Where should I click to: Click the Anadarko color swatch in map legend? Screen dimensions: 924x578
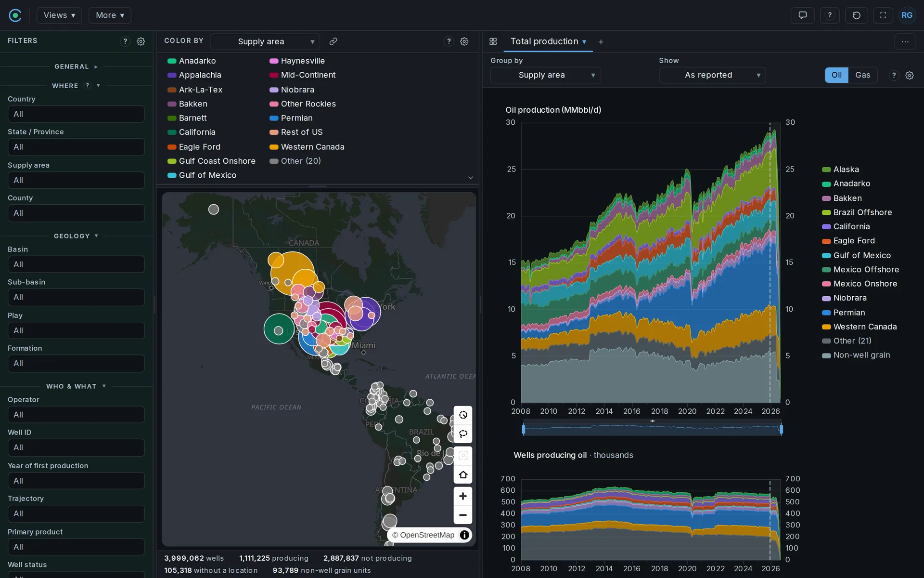tap(172, 61)
